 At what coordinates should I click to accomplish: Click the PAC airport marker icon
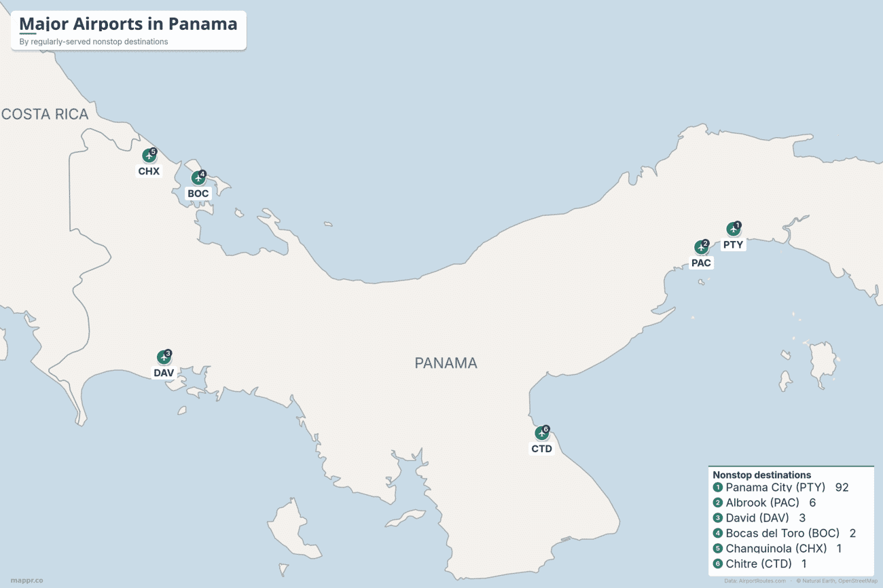click(700, 247)
